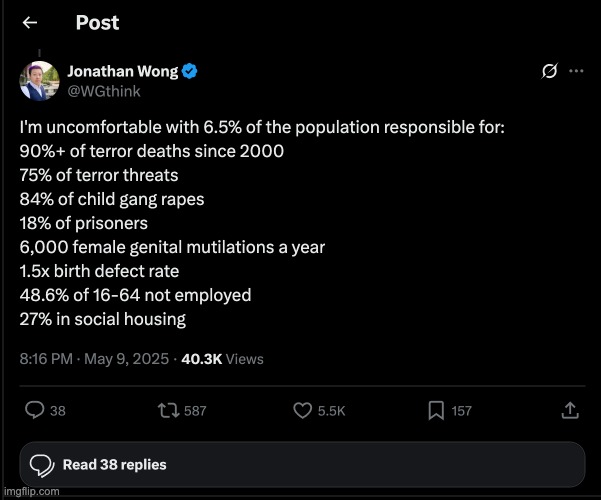The width and height of the screenshot is (601, 500).
Task: Open the three-dot more options menu
Action: (x=576, y=71)
